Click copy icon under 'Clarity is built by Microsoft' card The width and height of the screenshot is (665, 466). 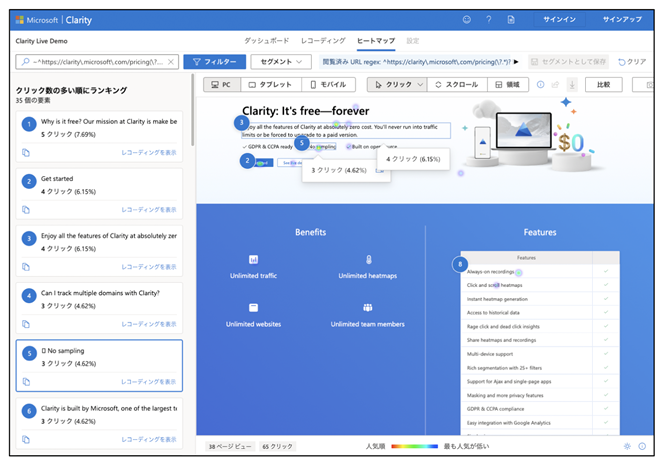(x=26, y=440)
